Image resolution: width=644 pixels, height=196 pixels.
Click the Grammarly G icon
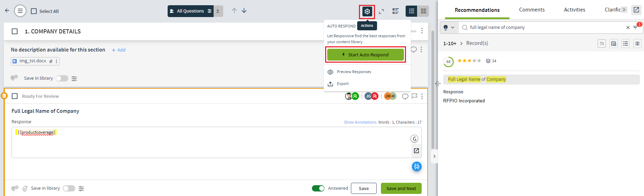coord(414,139)
